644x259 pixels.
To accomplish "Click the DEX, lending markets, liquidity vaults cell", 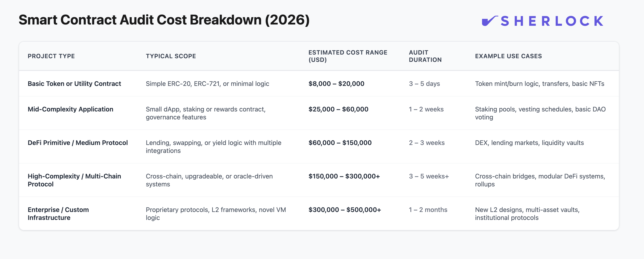I will [529, 143].
